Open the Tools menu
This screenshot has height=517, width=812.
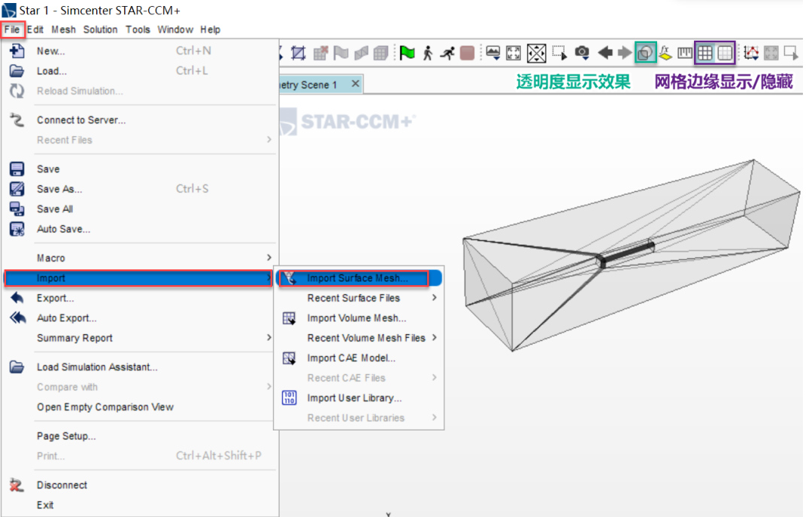(x=138, y=29)
